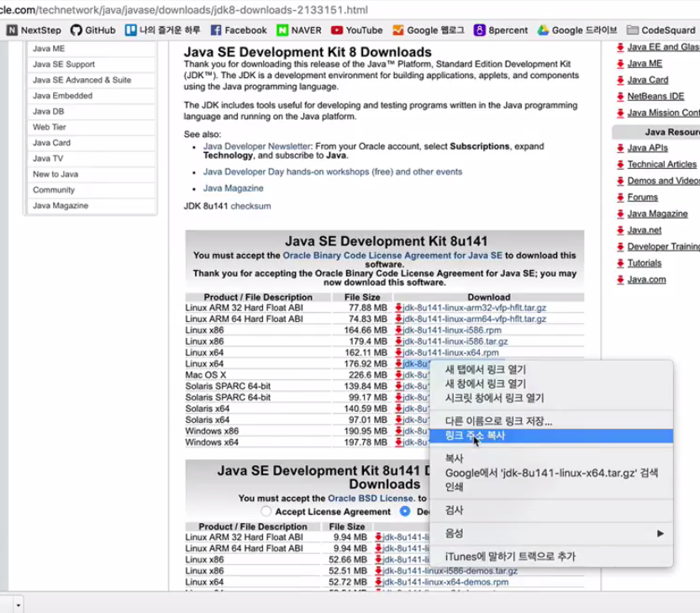
Task: Open the JDK 8u141 checksum link
Action: [x=250, y=206]
